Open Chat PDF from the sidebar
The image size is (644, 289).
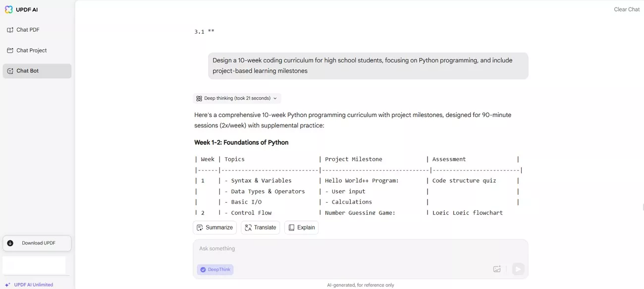[x=27, y=29]
